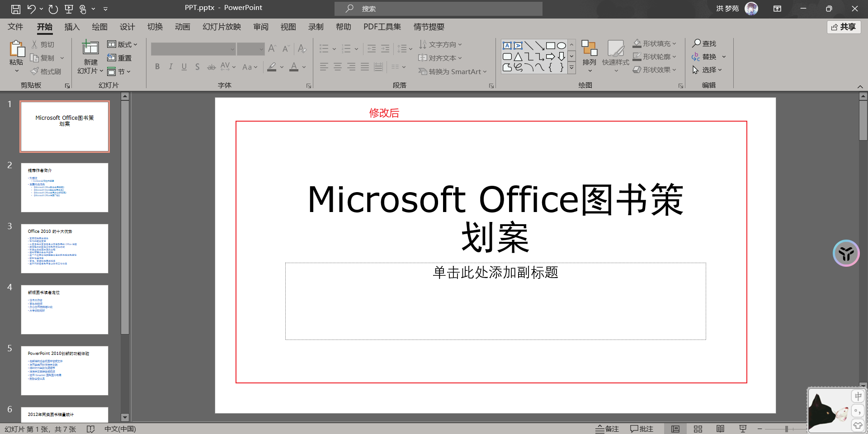The height and width of the screenshot is (434, 868).
Task: Click the Redo/Repeat icon
Action: pyautogui.click(x=53, y=9)
